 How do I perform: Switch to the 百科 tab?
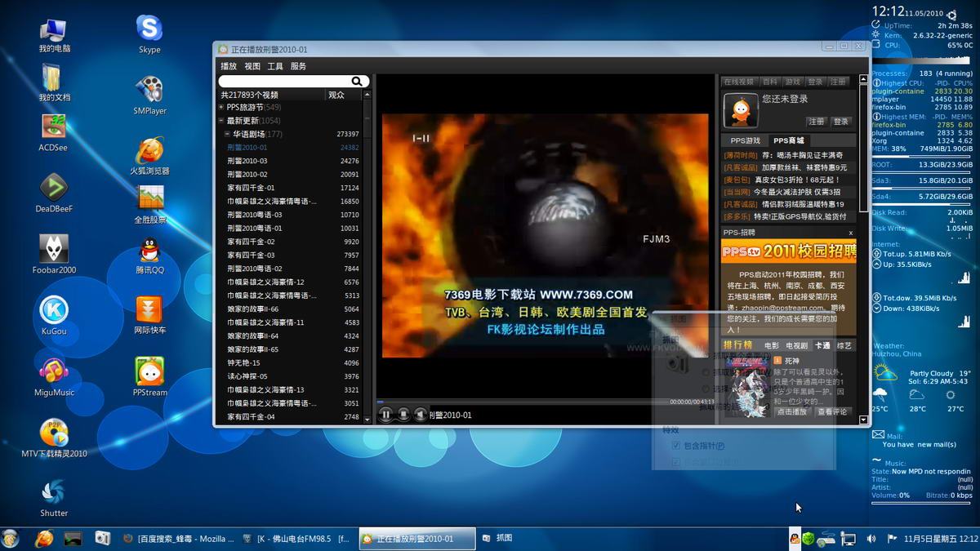pos(769,82)
